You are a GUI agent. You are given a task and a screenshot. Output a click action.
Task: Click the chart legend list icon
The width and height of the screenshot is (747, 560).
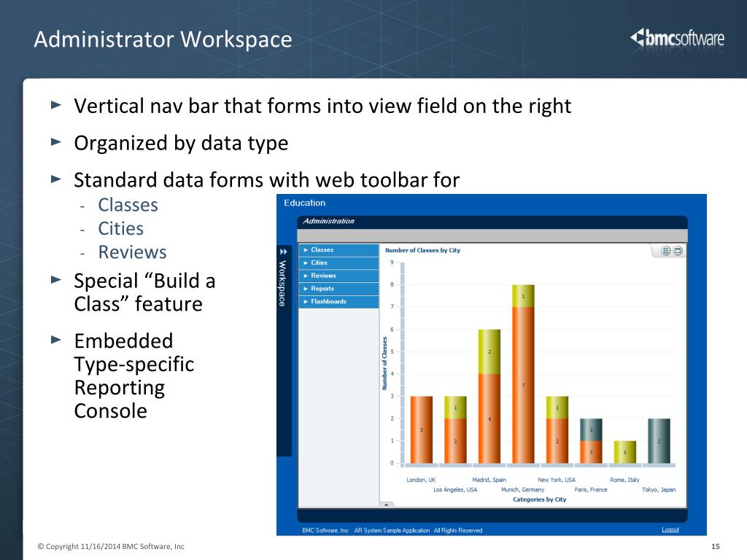point(665,251)
